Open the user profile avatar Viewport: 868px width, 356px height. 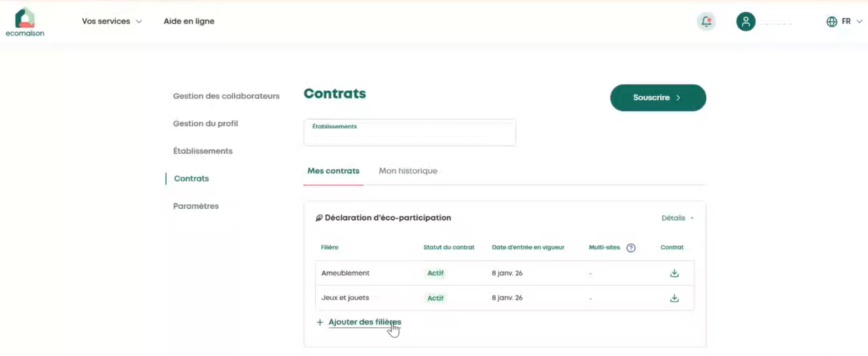pyautogui.click(x=746, y=22)
